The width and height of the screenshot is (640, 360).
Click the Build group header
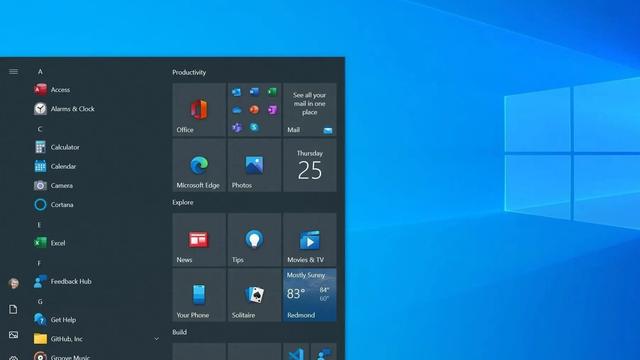tap(180, 332)
